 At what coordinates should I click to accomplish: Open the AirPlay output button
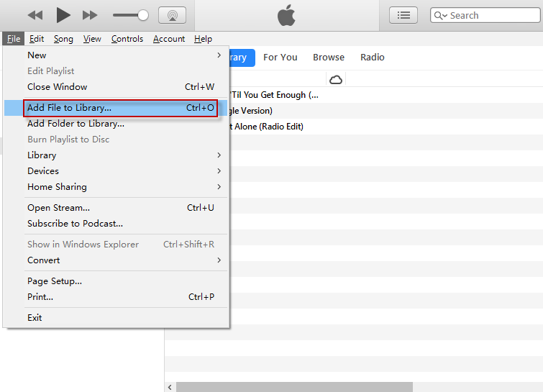(x=172, y=15)
